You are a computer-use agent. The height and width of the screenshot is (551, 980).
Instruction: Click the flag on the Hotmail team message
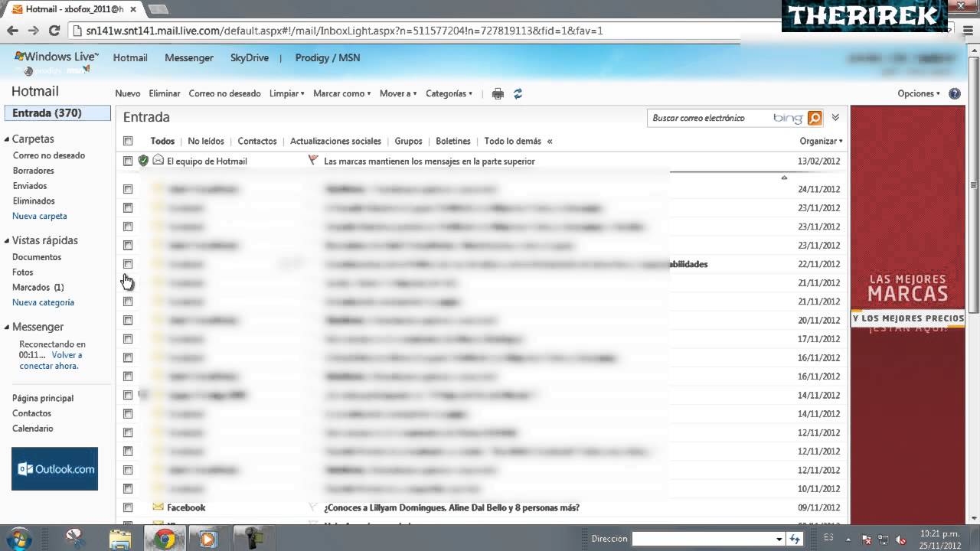point(312,161)
